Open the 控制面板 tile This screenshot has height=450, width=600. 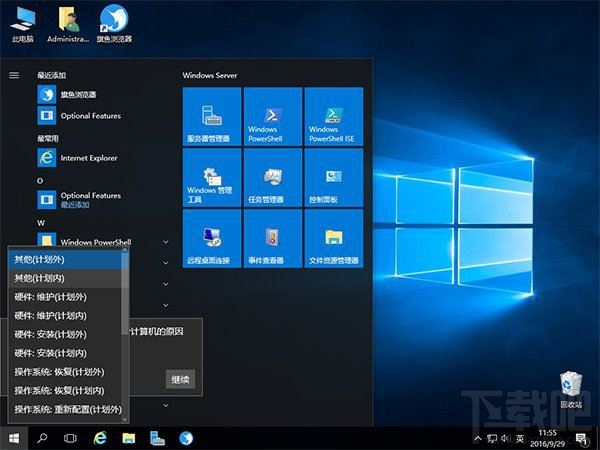[x=334, y=178]
